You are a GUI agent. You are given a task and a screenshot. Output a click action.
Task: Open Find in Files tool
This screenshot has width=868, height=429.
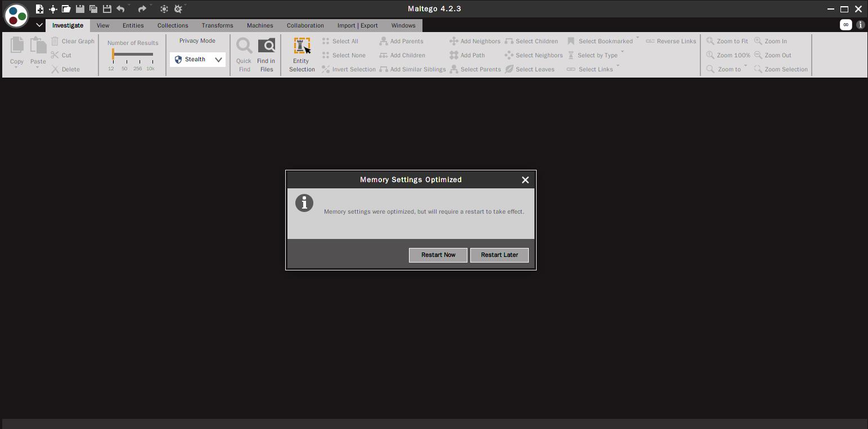pos(266,55)
